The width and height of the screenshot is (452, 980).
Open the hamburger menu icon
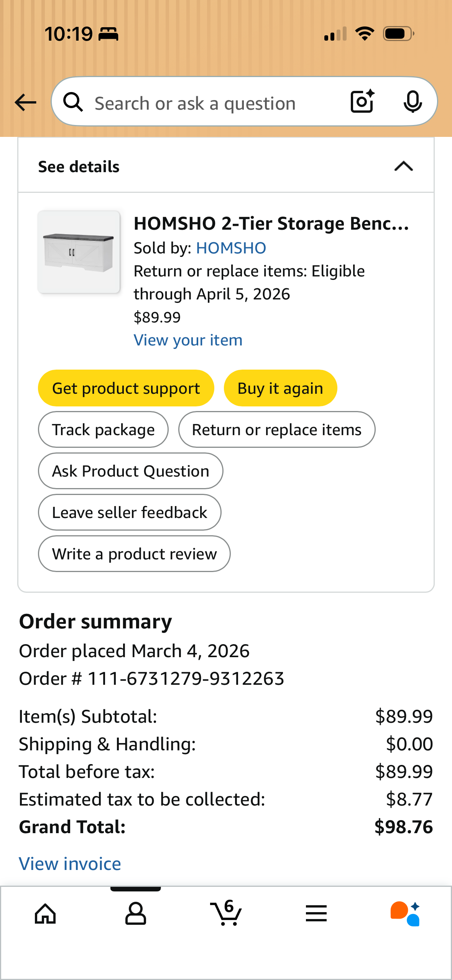coord(316,914)
